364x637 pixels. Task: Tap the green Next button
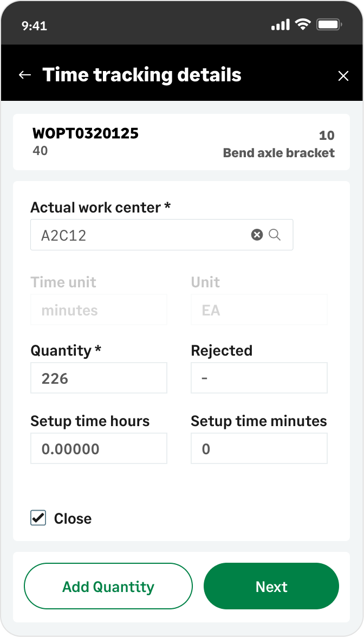pyautogui.click(x=271, y=586)
